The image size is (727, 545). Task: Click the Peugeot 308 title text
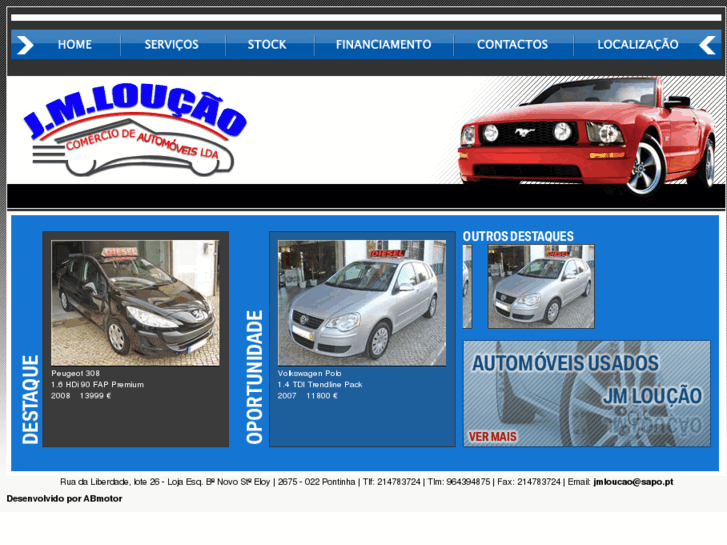(x=75, y=373)
